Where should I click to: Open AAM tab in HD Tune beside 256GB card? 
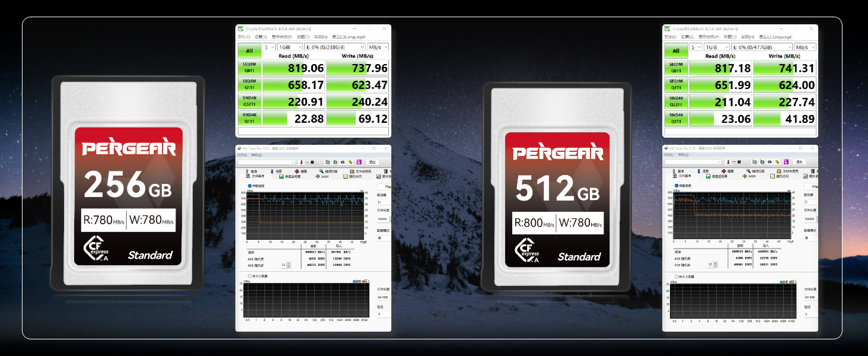pos(322,176)
